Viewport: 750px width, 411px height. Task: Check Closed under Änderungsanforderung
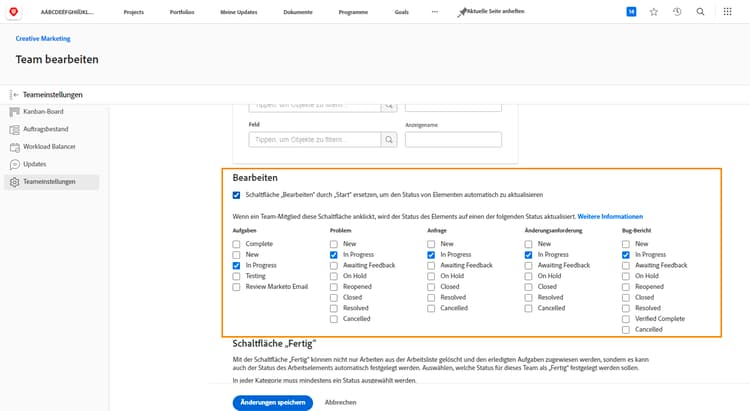[529, 287]
